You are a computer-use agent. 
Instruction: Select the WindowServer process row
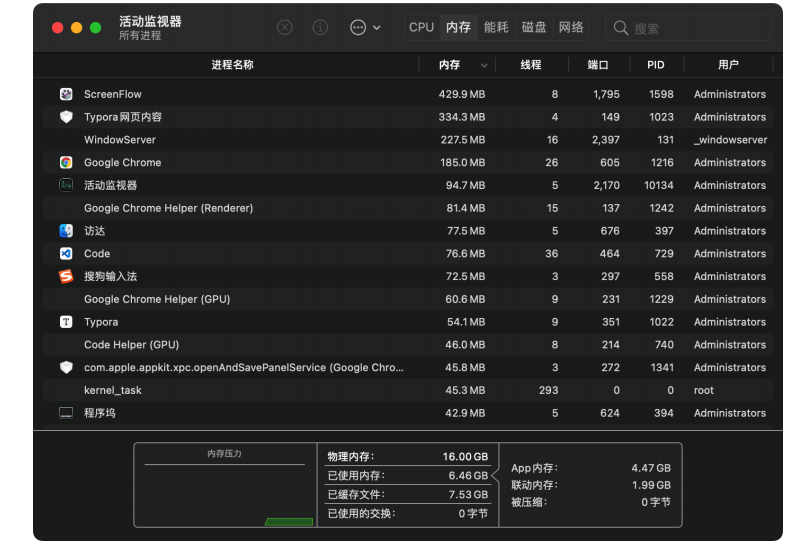[408, 140]
